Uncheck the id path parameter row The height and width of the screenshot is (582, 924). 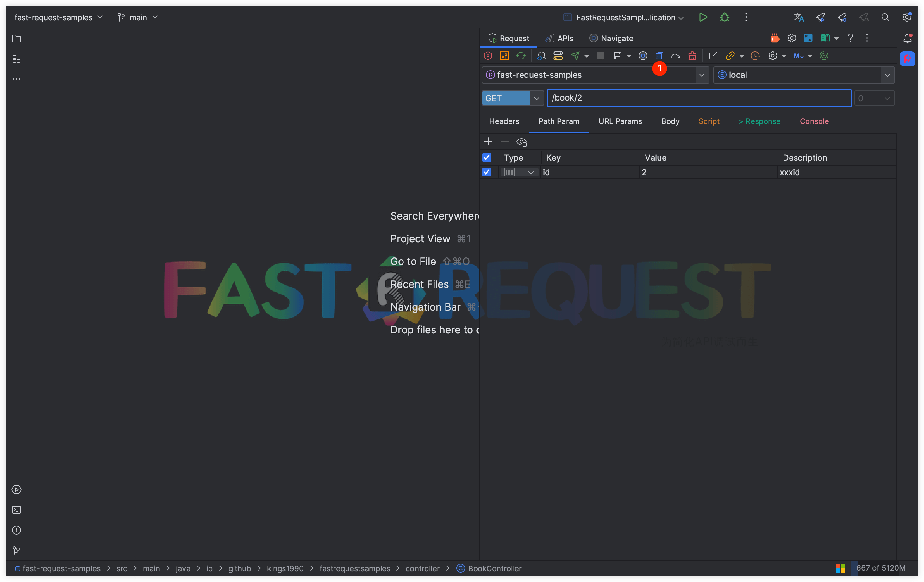[487, 172]
